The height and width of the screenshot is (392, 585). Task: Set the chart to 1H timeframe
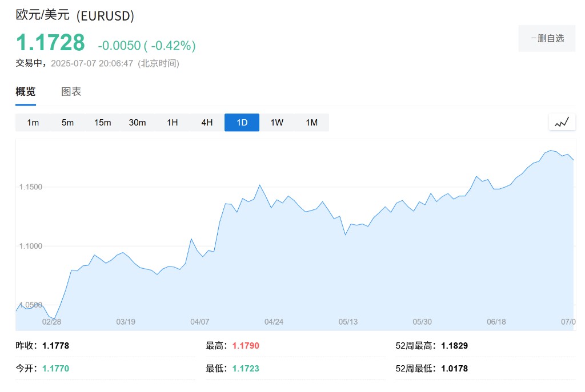point(172,123)
